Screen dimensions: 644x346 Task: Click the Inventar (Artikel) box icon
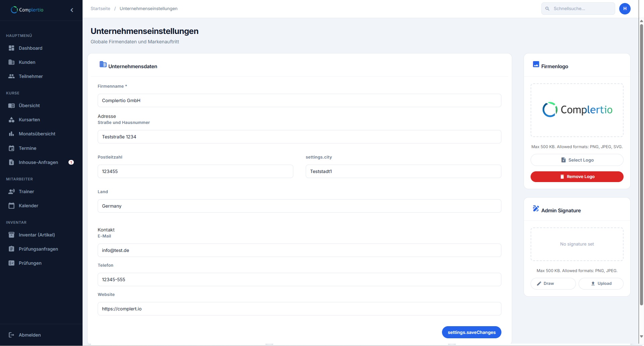coord(11,235)
